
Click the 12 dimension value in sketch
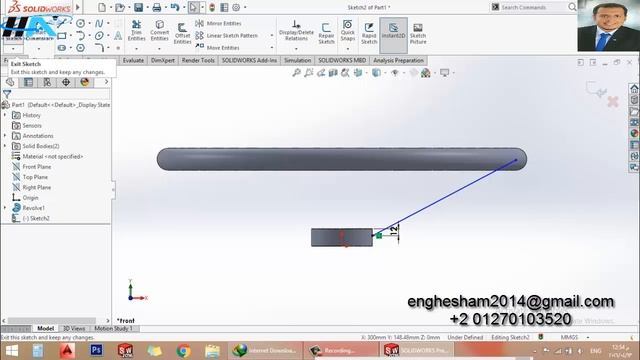click(393, 231)
